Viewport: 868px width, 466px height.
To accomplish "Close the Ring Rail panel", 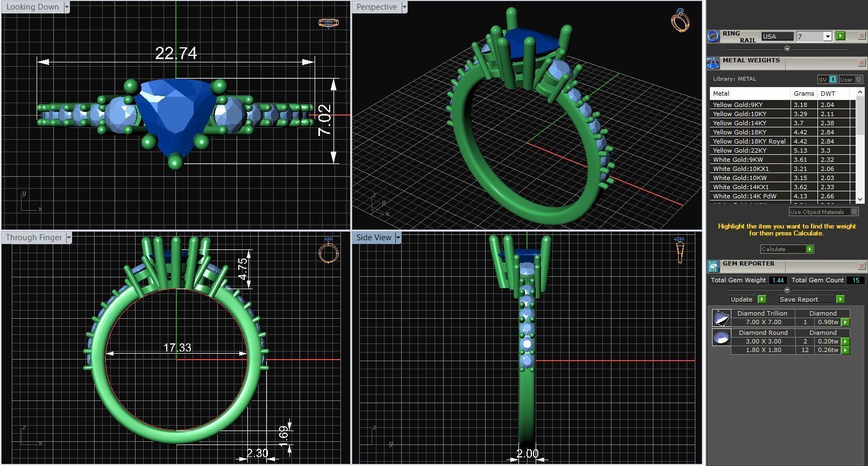I will click(x=861, y=36).
